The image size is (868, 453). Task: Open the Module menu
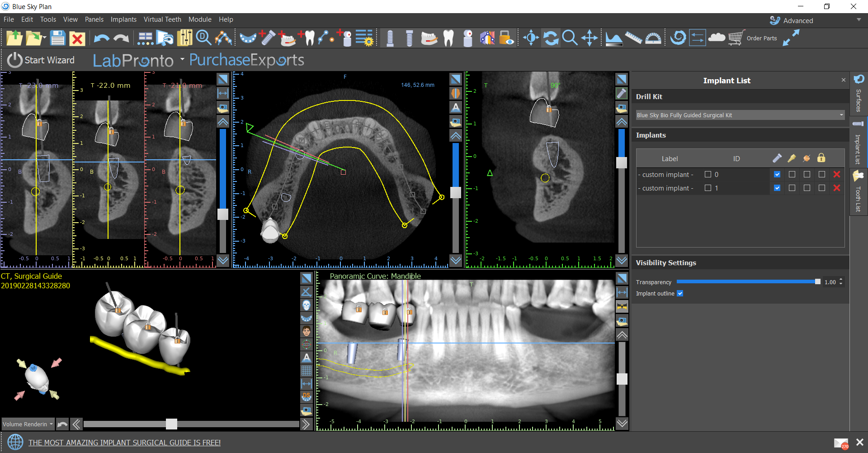click(200, 19)
